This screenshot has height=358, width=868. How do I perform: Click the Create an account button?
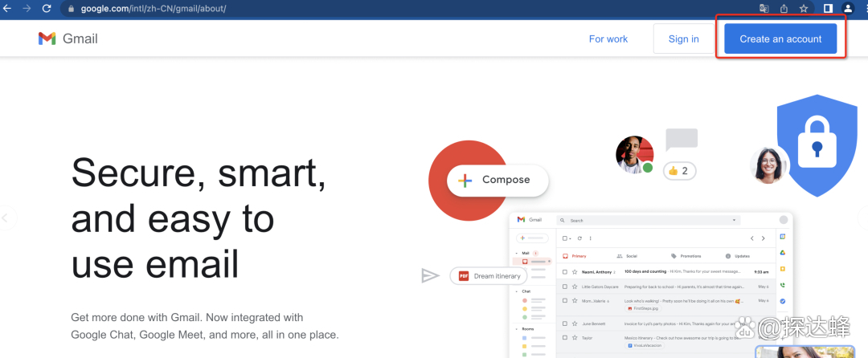click(x=780, y=39)
